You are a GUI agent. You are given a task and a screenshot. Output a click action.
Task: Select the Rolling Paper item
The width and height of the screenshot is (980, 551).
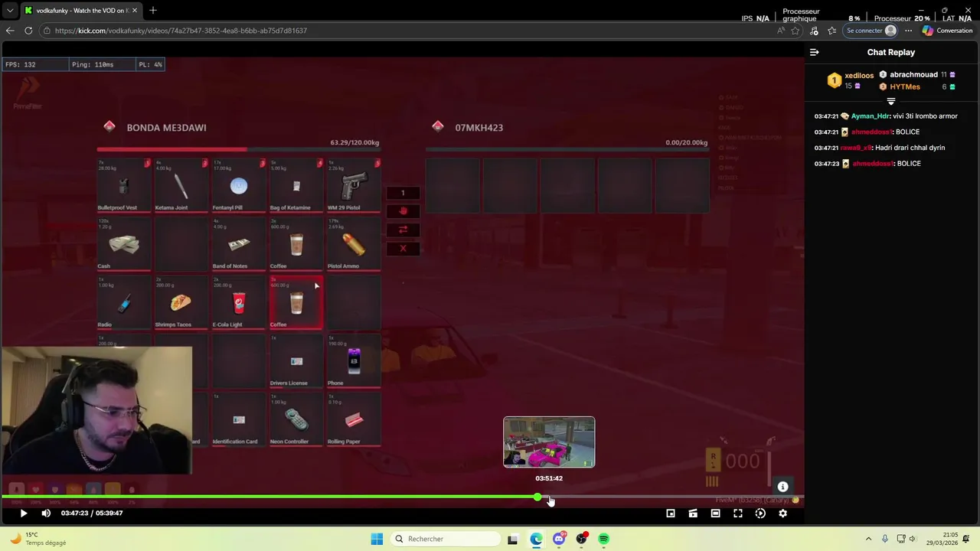point(354,419)
